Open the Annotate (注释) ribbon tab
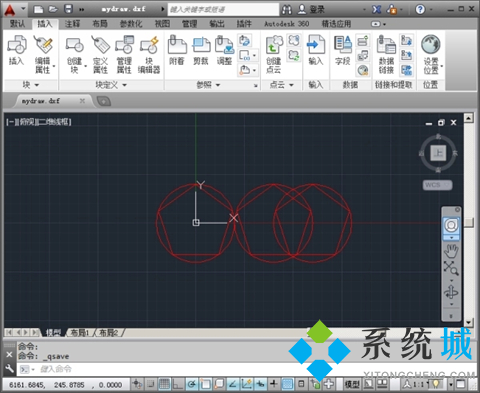 pos(72,24)
